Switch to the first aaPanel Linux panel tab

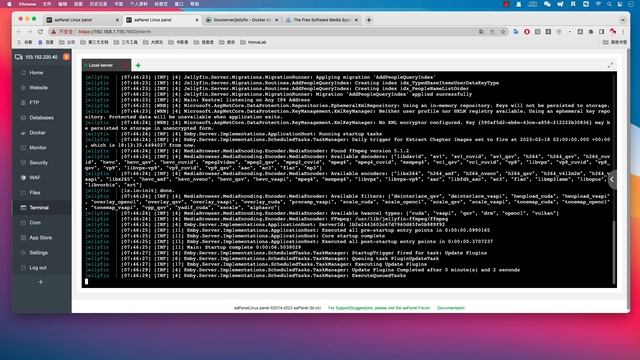click(x=82, y=20)
